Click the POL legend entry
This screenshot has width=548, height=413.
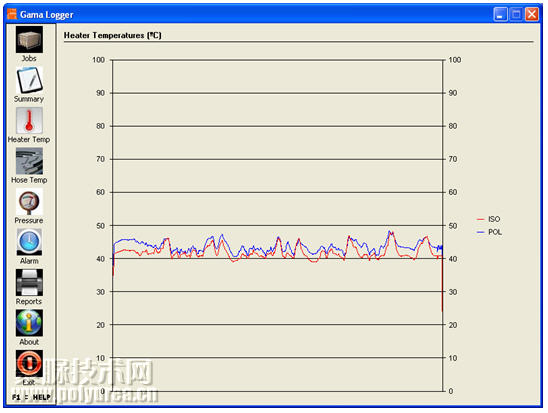[x=489, y=232]
